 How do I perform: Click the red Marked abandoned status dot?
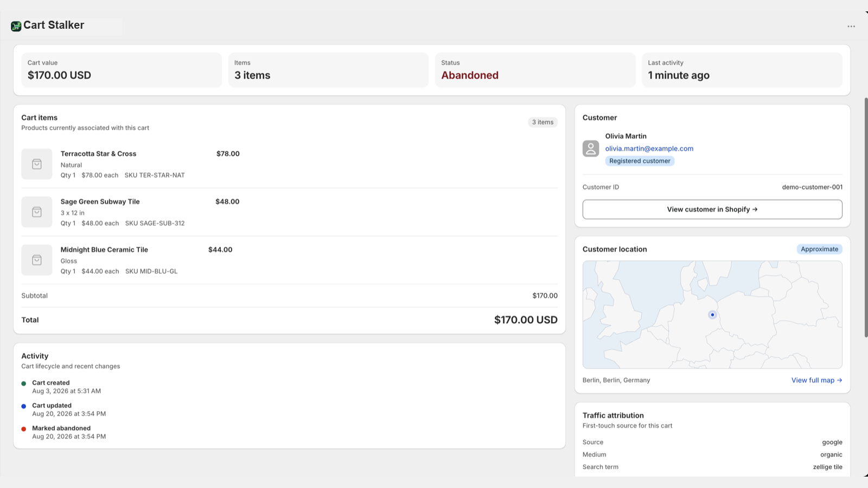pyautogui.click(x=24, y=429)
